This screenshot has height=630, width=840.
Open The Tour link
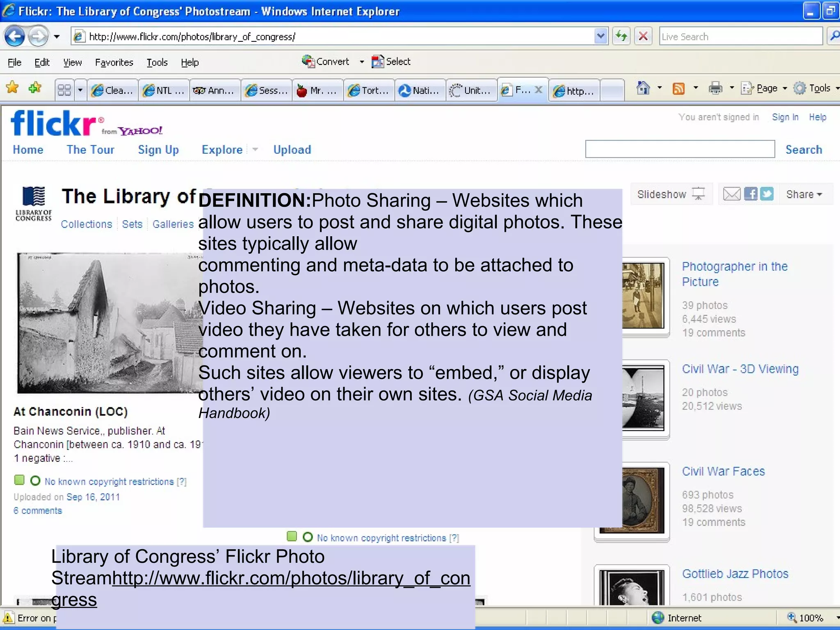(91, 150)
